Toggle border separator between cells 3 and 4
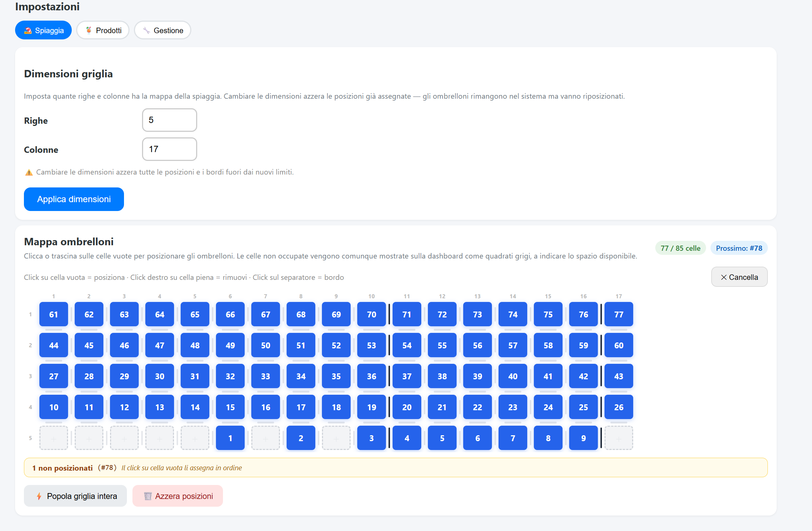Image resolution: width=812 pixels, height=531 pixels. tap(389, 438)
